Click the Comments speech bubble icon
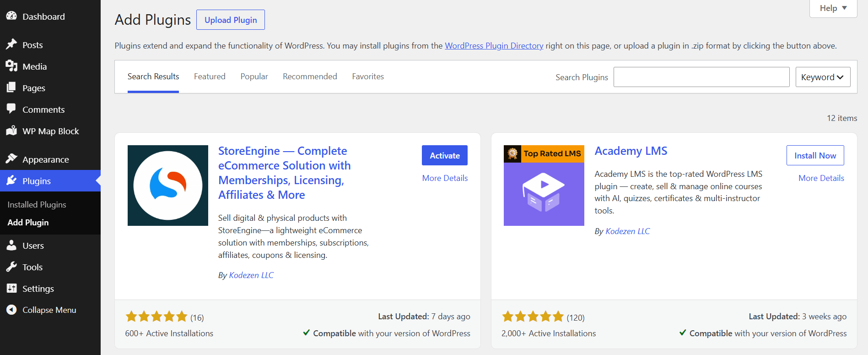Image resolution: width=868 pixels, height=355 pixels. pyautogui.click(x=11, y=109)
